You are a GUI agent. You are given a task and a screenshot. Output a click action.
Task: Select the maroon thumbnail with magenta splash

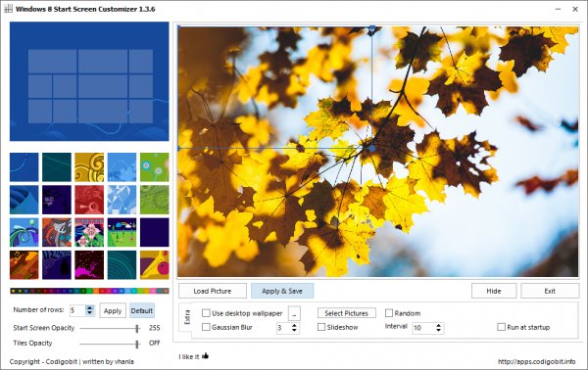pyautogui.click(x=89, y=264)
